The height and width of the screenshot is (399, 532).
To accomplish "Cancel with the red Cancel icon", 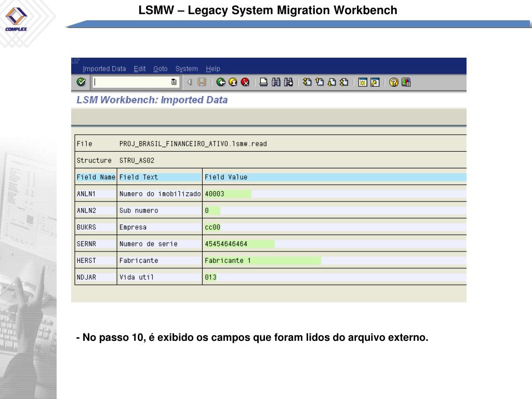I will coord(245,82).
